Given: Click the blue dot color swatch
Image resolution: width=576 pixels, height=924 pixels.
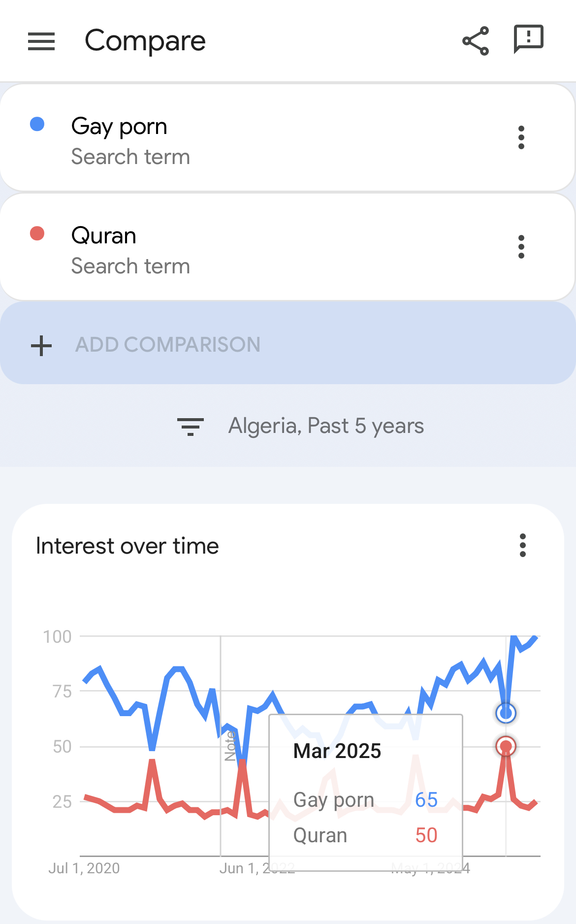Looking at the screenshot, I should [37, 124].
